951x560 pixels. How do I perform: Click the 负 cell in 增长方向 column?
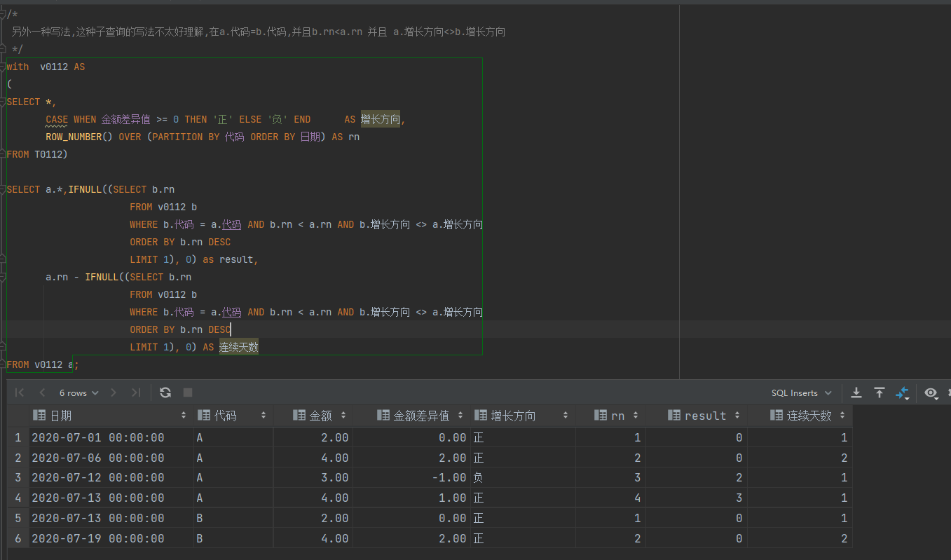coord(523,478)
